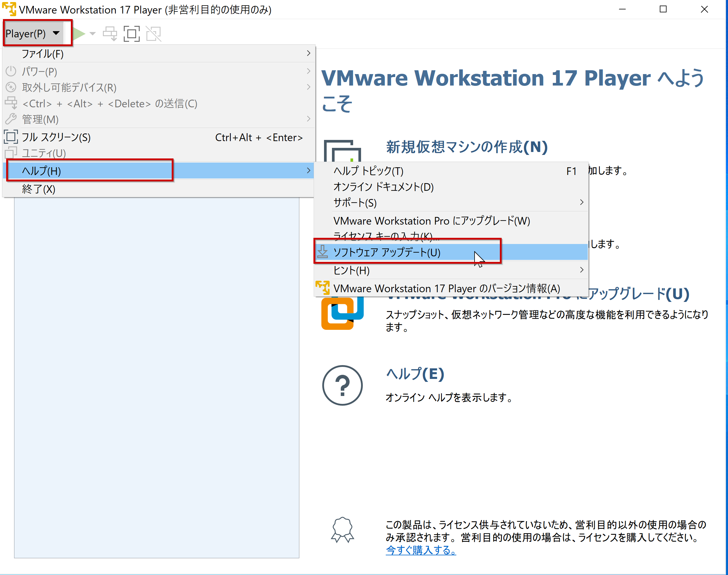Viewport: 728px width, 575px height.
Task: Click the disc icon beside 取外し可能デバイス(R)
Action: pyautogui.click(x=11, y=87)
